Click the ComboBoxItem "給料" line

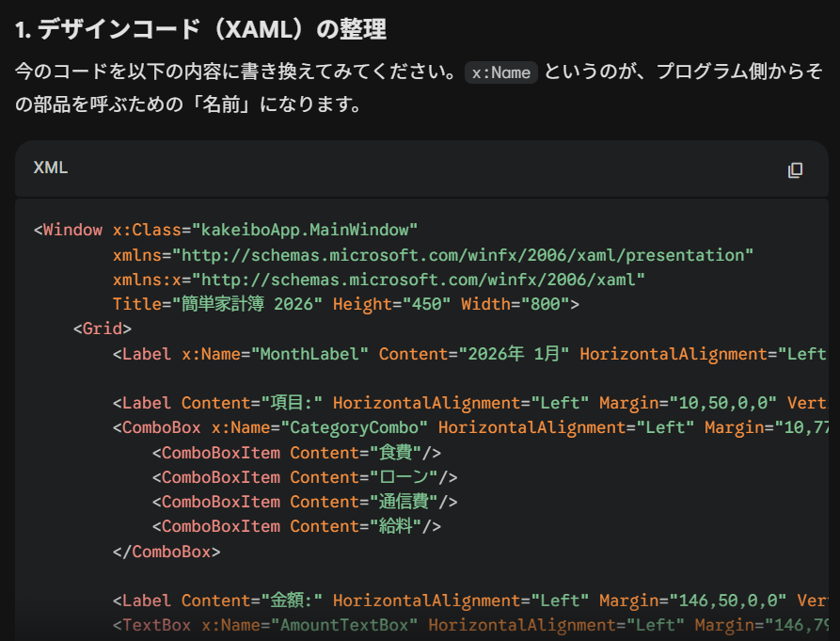(x=295, y=526)
